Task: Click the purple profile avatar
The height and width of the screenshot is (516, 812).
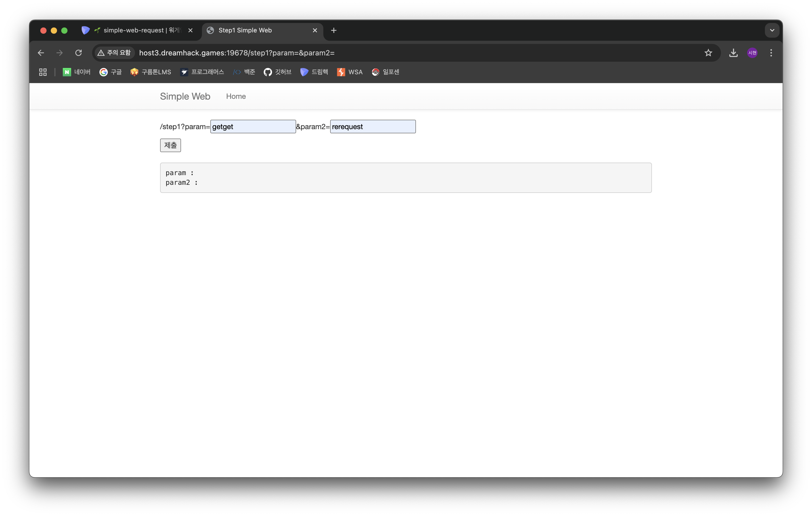Action: pyautogui.click(x=752, y=53)
